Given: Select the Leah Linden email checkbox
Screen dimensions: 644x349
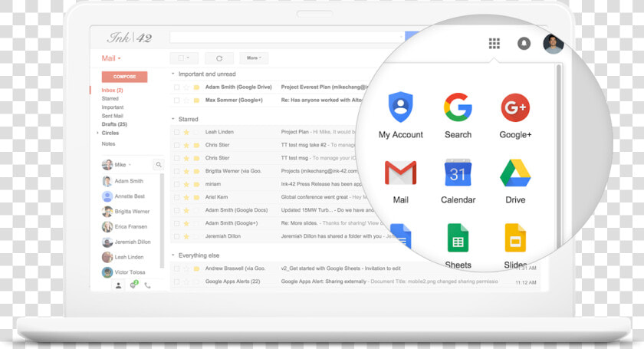Looking at the screenshot, I should pyautogui.click(x=176, y=132).
